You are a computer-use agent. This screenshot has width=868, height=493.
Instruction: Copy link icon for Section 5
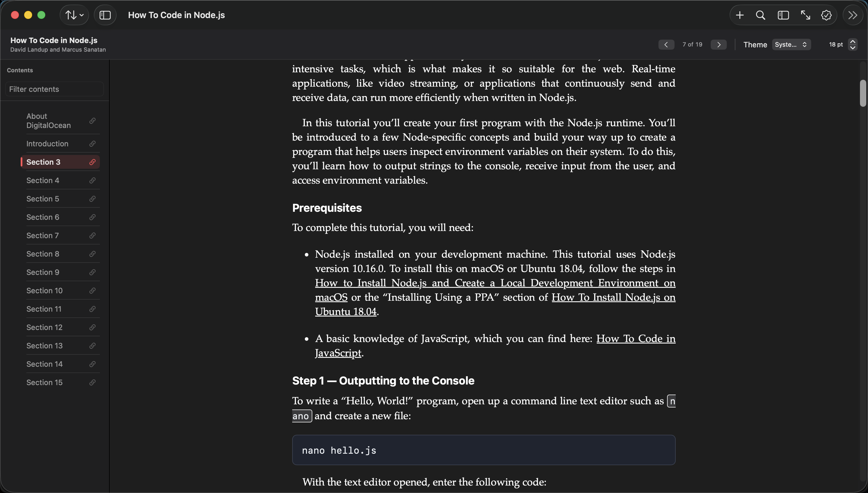coord(92,199)
